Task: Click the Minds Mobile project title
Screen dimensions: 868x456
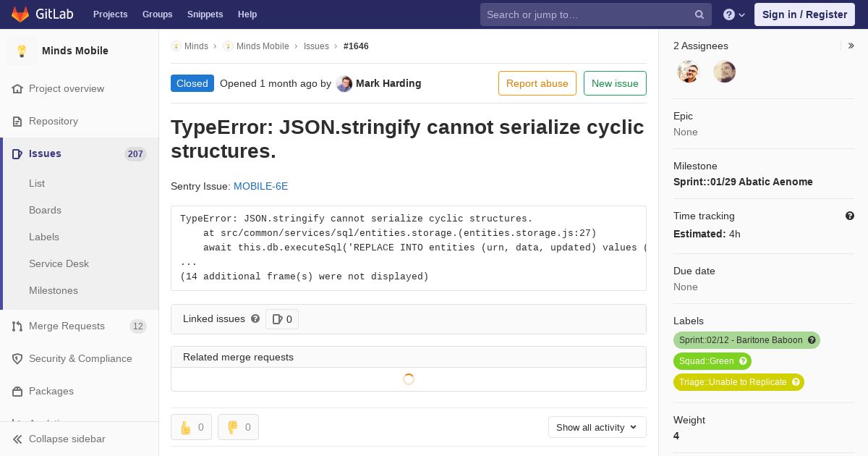Action: tap(75, 51)
